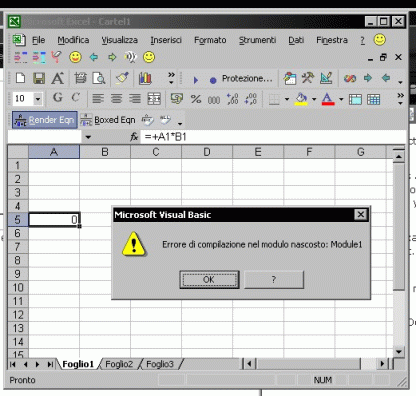This screenshot has width=416, height=396.
Task: Toggle Center alignment
Action: coord(116,99)
